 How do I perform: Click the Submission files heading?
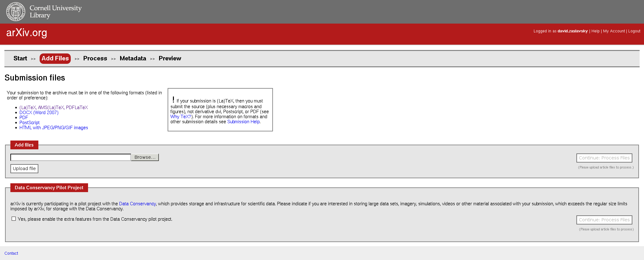point(35,78)
